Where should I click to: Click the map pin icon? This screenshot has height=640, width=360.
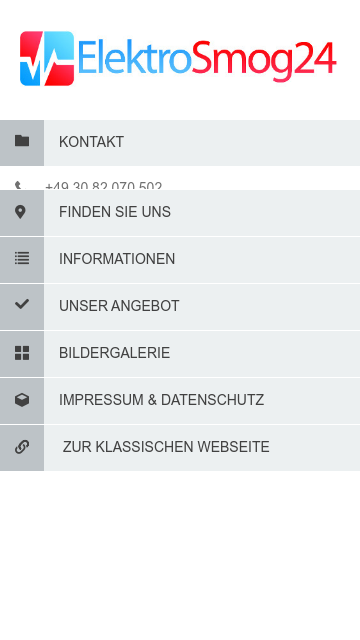[20, 212]
